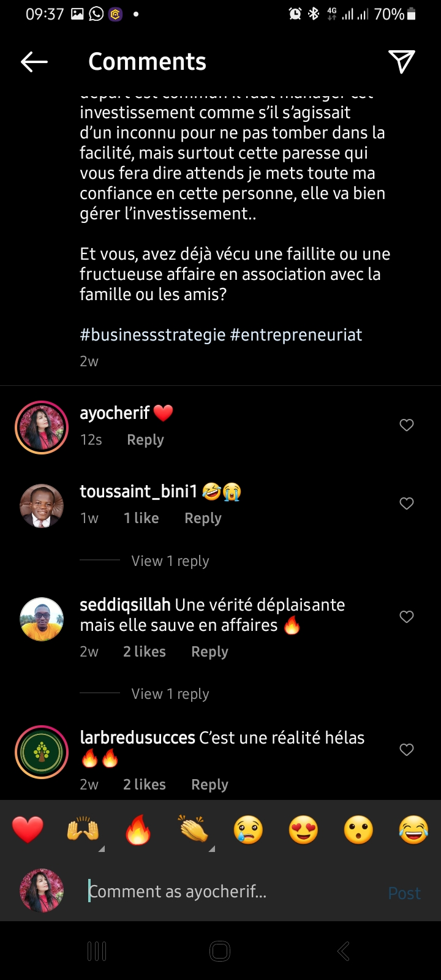Open the #businessstrategie hashtag

[153, 335]
